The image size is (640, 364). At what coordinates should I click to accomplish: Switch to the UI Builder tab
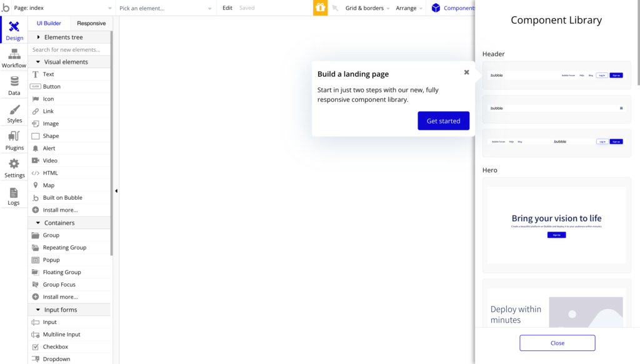point(49,23)
